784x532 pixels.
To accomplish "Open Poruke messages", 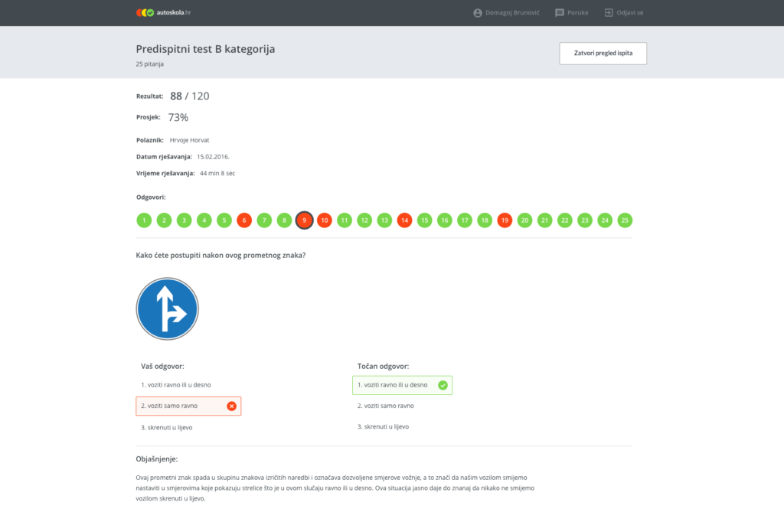I will point(572,13).
